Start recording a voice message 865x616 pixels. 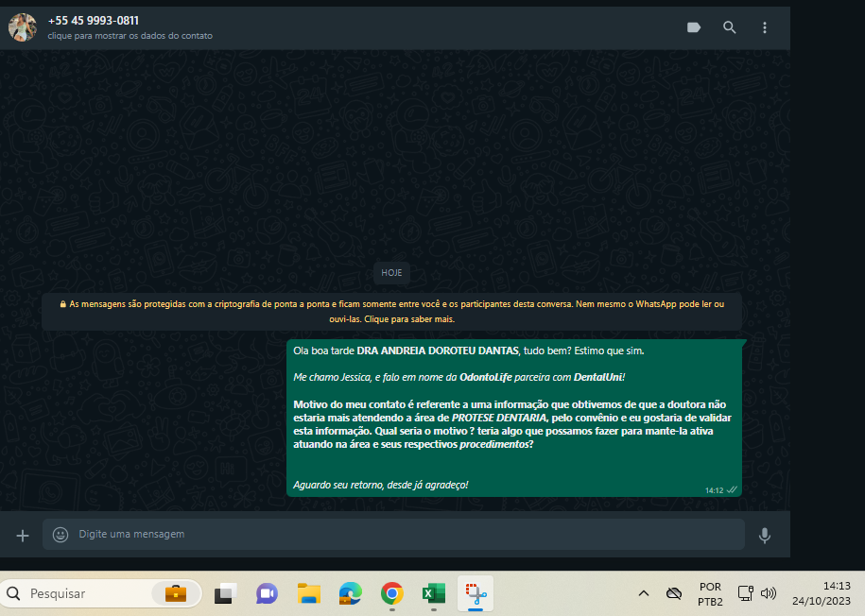[x=764, y=535]
